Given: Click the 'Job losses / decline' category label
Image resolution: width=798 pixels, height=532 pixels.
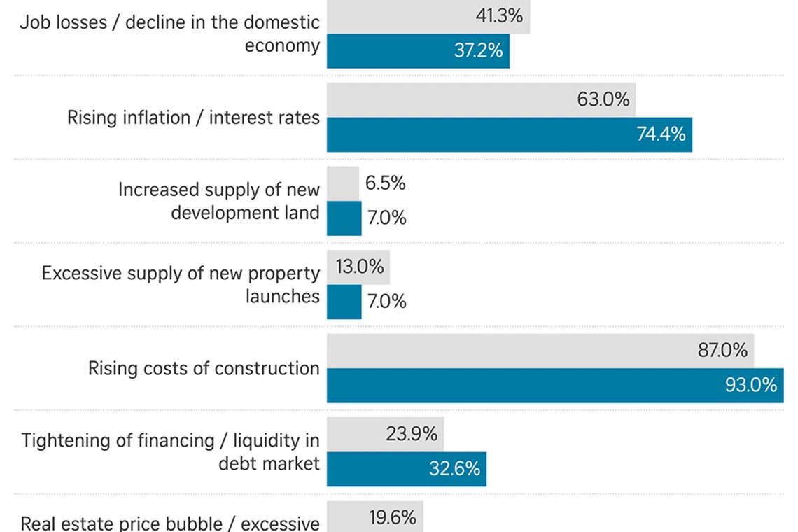Looking at the screenshot, I should [169, 34].
